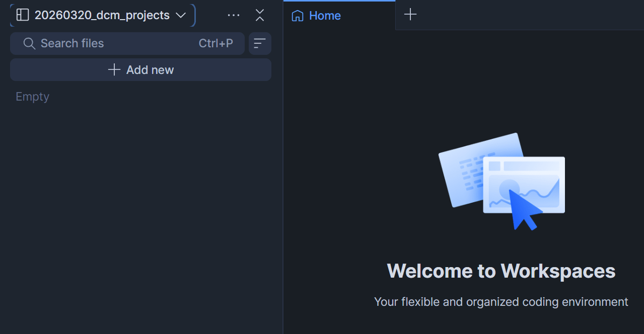Open the 20260320_dcm_projects workspace dropdown

pyautogui.click(x=102, y=15)
